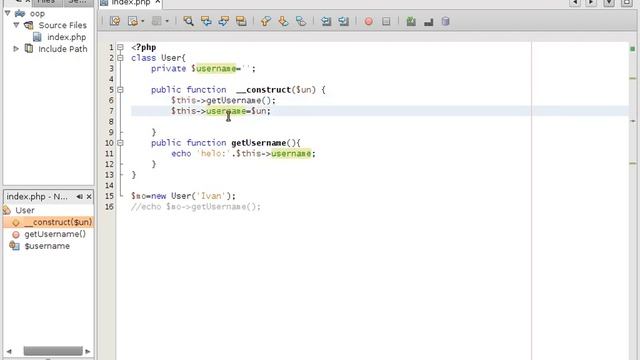Expand the Include Path node
Screen dimensions: 640x360
pyautogui.click(x=16, y=49)
